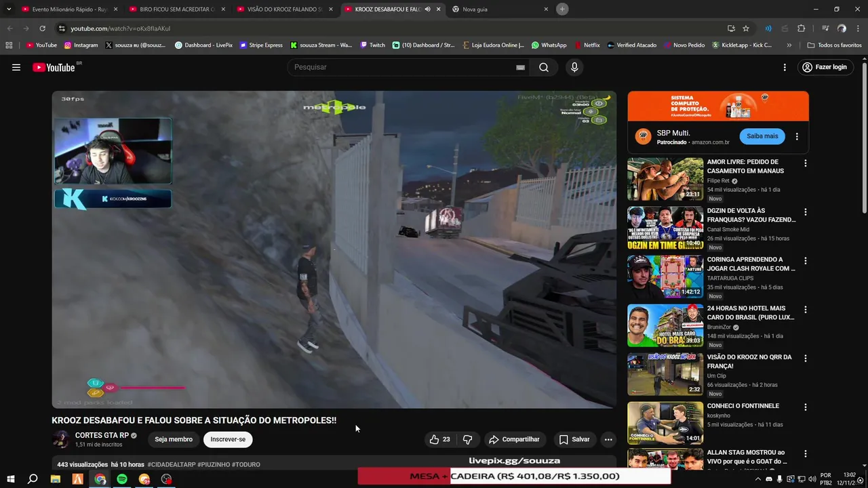The height and width of the screenshot is (488, 868).
Task: Open CORINGA APRENDENDO video thumbnail
Action: [665, 277]
